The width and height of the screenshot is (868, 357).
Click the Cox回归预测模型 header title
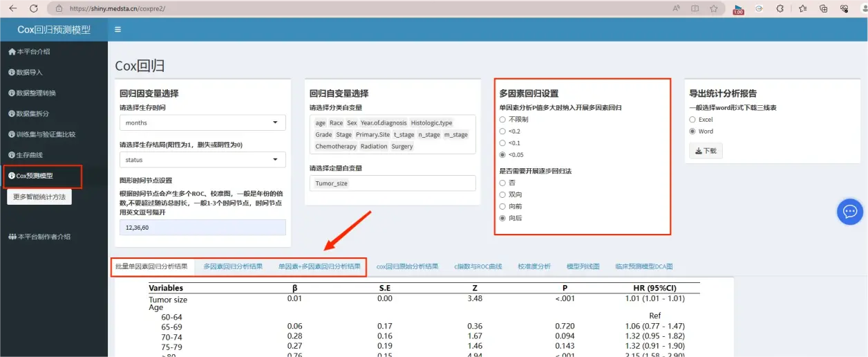(54, 30)
